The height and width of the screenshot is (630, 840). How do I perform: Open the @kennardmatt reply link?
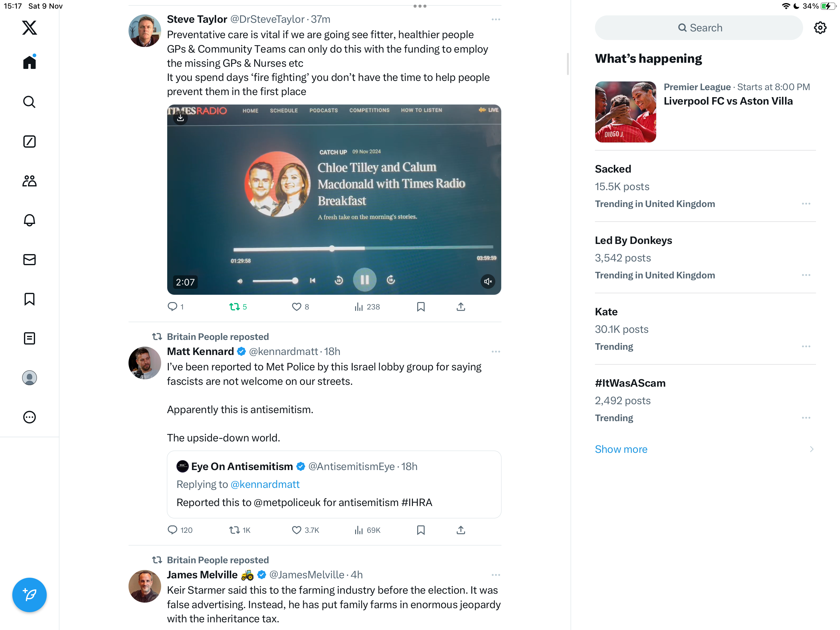[265, 484]
